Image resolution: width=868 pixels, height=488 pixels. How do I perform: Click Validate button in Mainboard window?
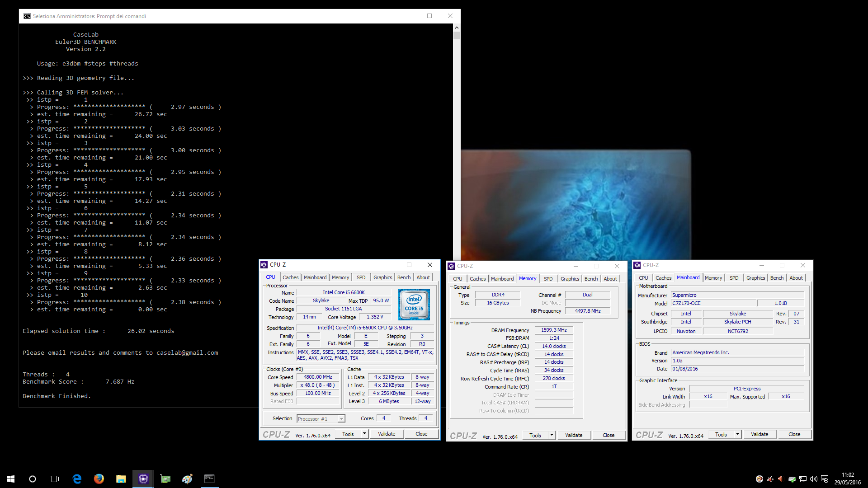(759, 434)
